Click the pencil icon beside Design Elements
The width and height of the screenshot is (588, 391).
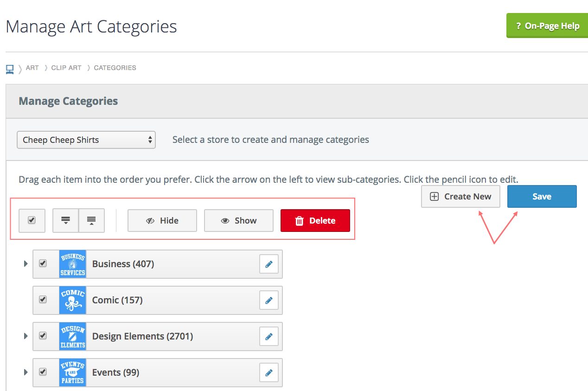click(x=269, y=336)
